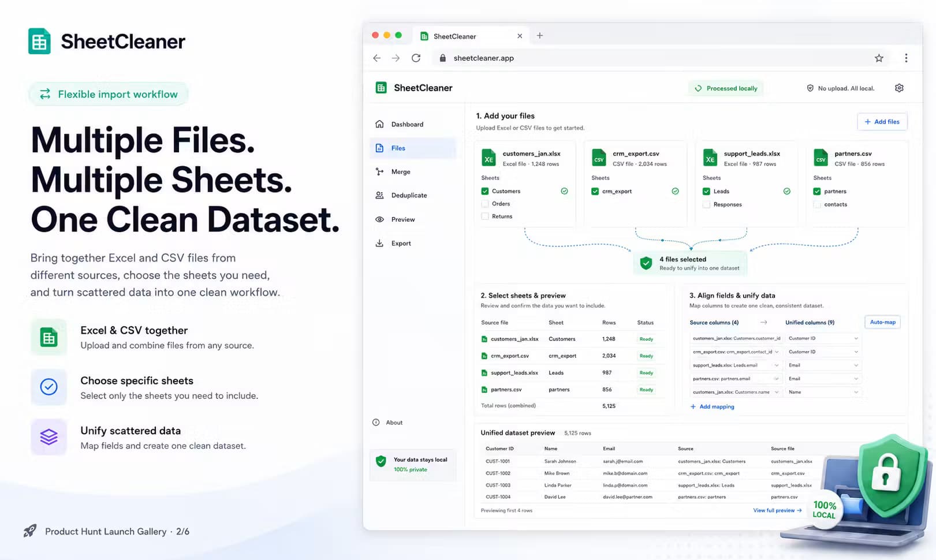Click the Processed locally badge
The width and height of the screenshot is (936, 560).
click(726, 88)
